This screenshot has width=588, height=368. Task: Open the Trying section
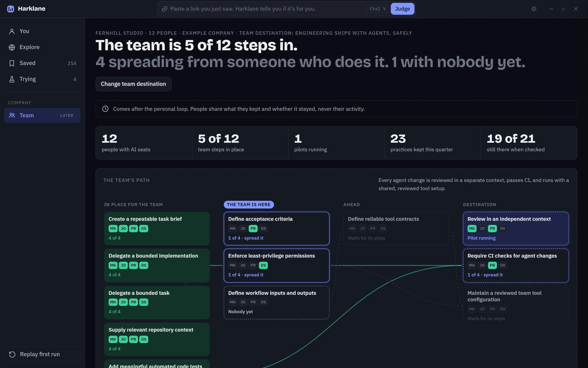click(42, 79)
